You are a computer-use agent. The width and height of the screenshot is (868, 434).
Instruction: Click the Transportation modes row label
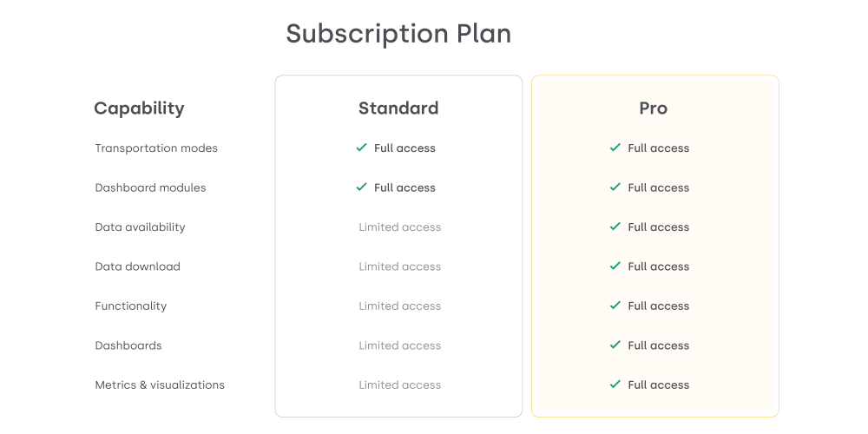[x=156, y=148]
